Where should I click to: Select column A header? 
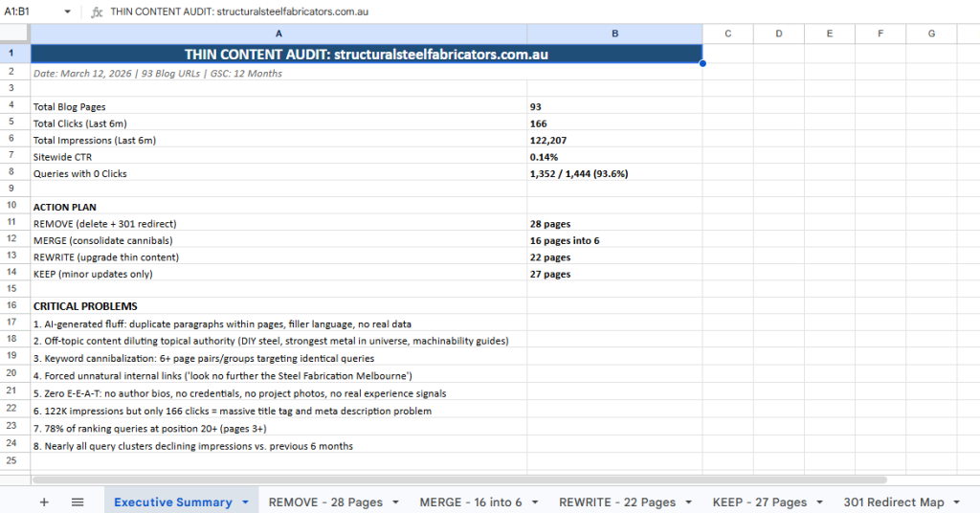278,33
